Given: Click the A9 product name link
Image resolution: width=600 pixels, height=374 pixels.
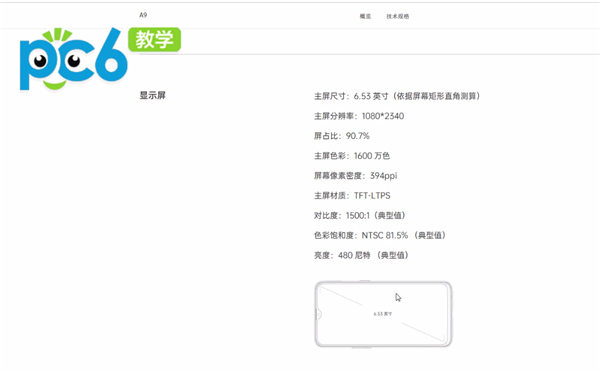Looking at the screenshot, I should pyautogui.click(x=143, y=15).
